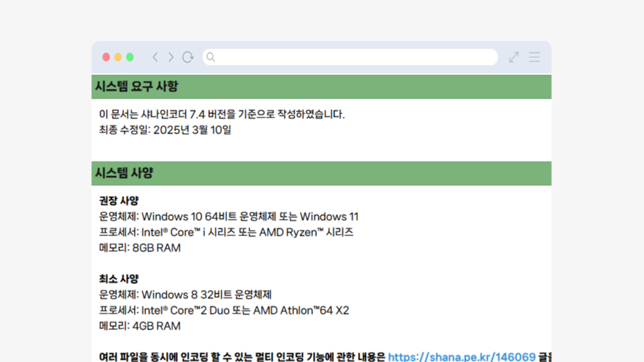Screen dimensions: 644x362
Task: Reload the page with the refresh icon
Action: click(187, 57)
